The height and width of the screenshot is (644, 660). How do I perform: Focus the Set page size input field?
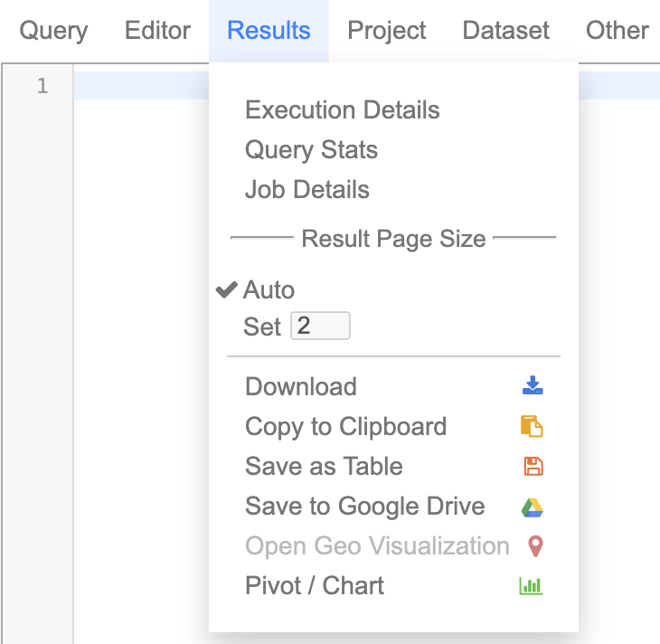coord(320,326)
